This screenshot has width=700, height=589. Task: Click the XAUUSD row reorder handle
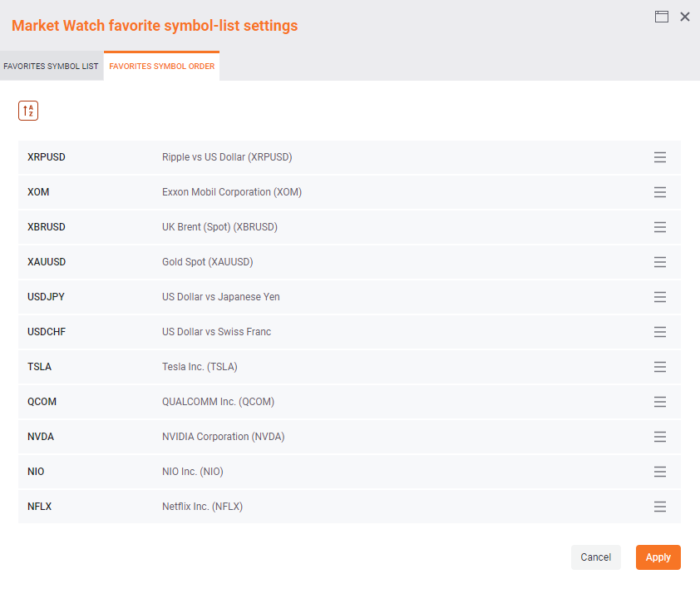coord(660,262)
